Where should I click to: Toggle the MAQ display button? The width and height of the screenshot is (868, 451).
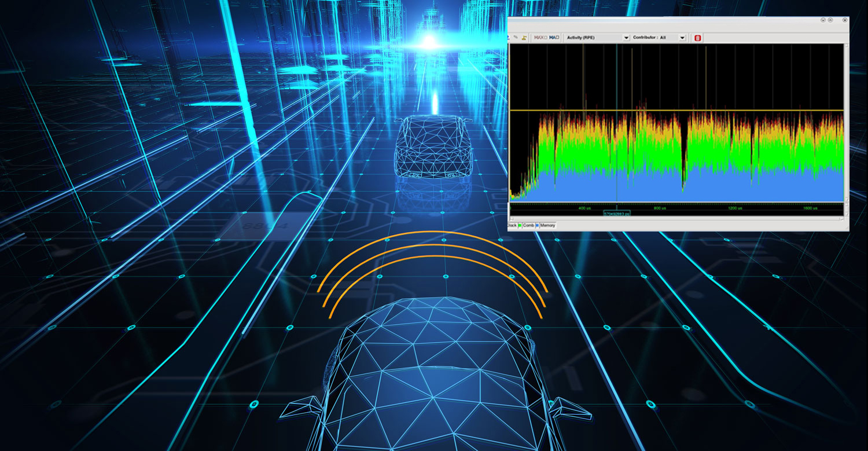(x=553, y=38)
